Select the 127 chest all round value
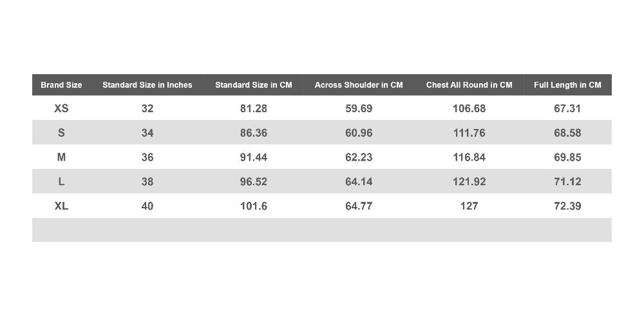 (469, 206)
